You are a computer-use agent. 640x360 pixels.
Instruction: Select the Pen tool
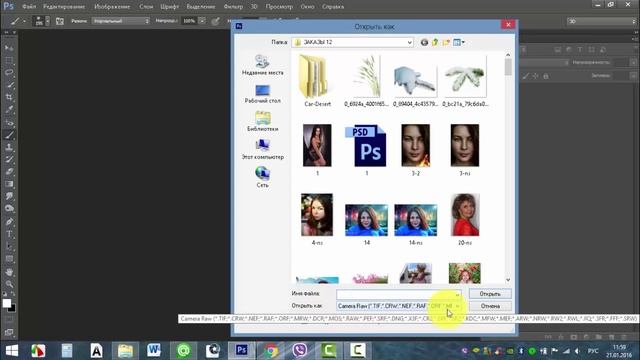click(9, 222)
